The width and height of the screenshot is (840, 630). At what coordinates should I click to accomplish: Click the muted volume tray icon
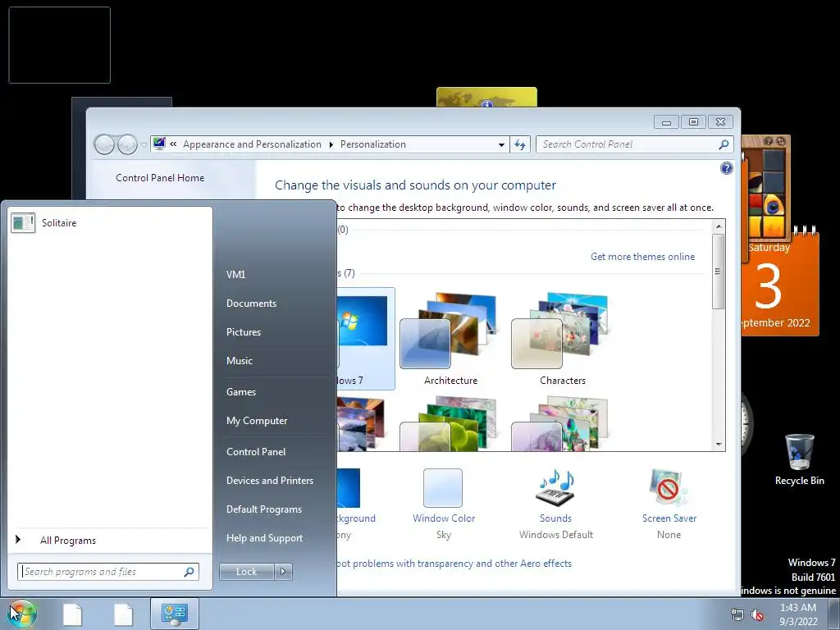click(x=757, y=615)
